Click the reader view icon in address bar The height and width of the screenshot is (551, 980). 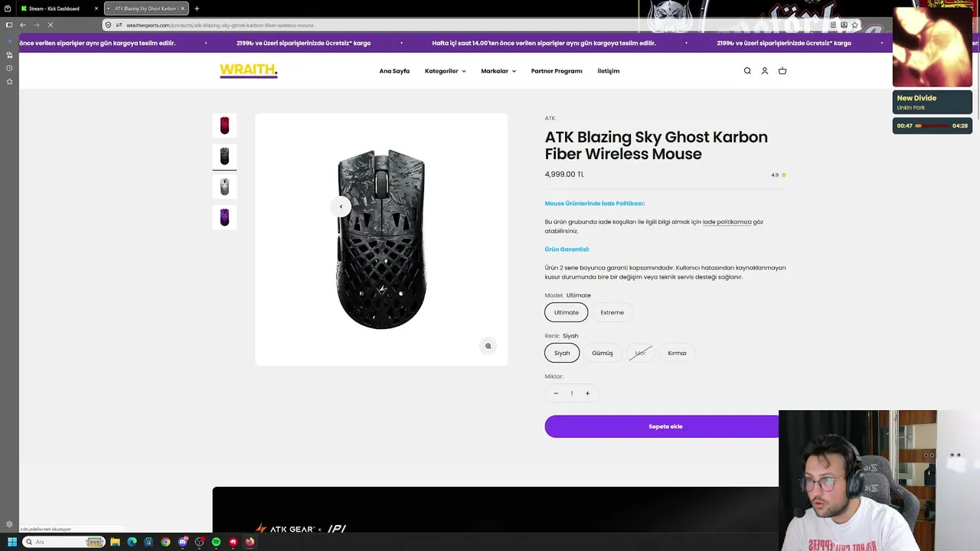tap(833, 24)
